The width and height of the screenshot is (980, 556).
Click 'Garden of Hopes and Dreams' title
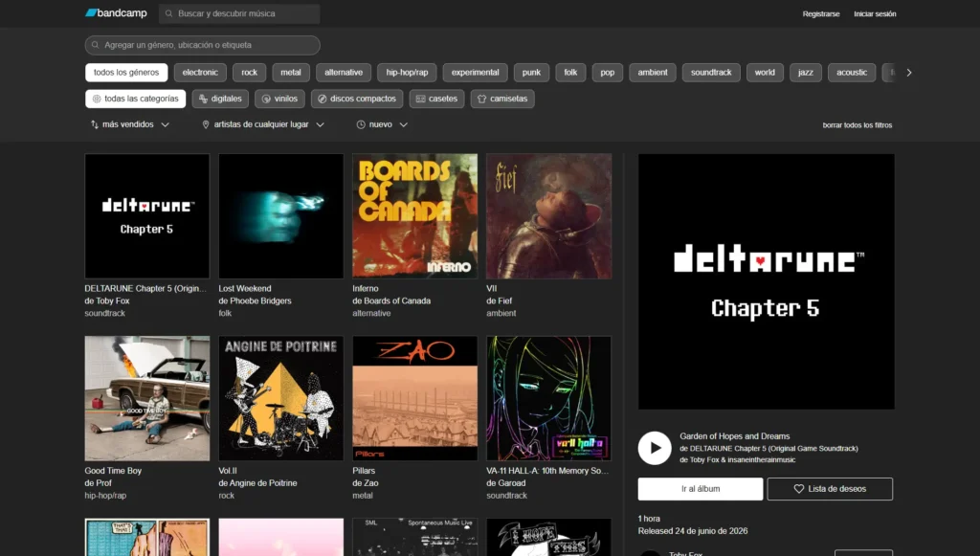click(734, 436)
